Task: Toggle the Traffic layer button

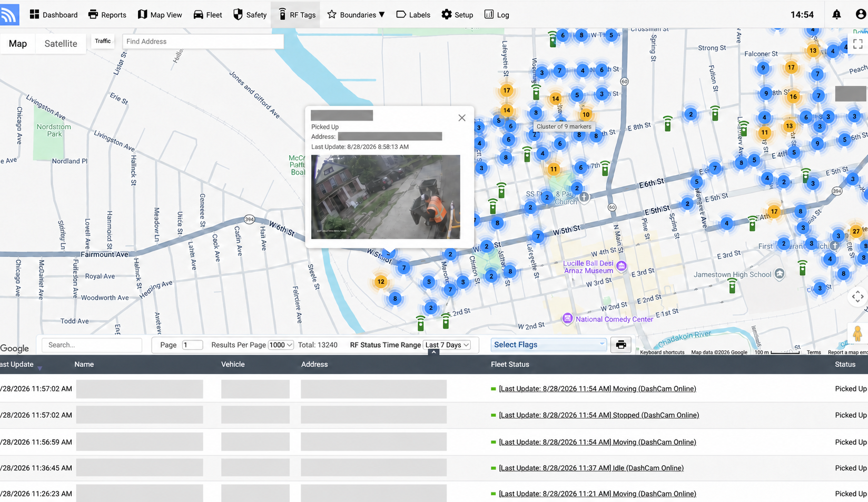Action: pyautogui.click(x=103, y=41)
